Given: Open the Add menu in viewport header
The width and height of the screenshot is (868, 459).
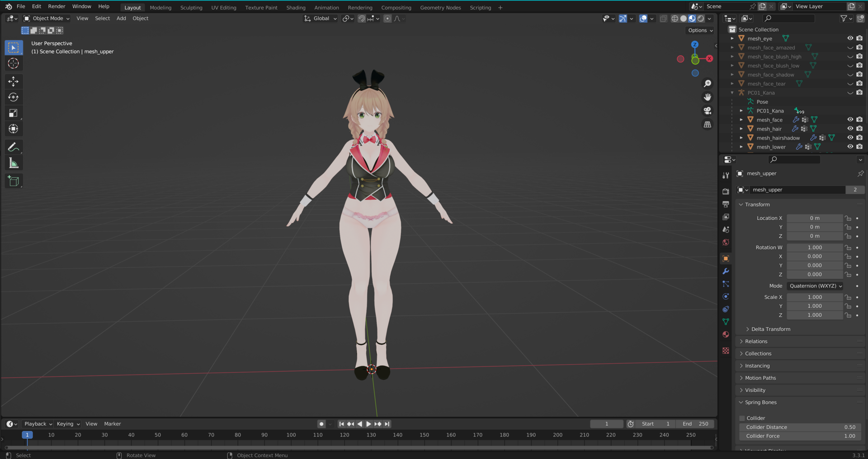Looking at the screenshot, I should click(x=121, y=19).
